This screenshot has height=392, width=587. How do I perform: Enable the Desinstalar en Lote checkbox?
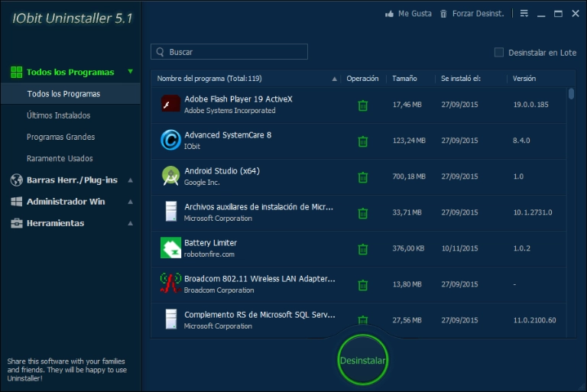[x=499, y=53]
